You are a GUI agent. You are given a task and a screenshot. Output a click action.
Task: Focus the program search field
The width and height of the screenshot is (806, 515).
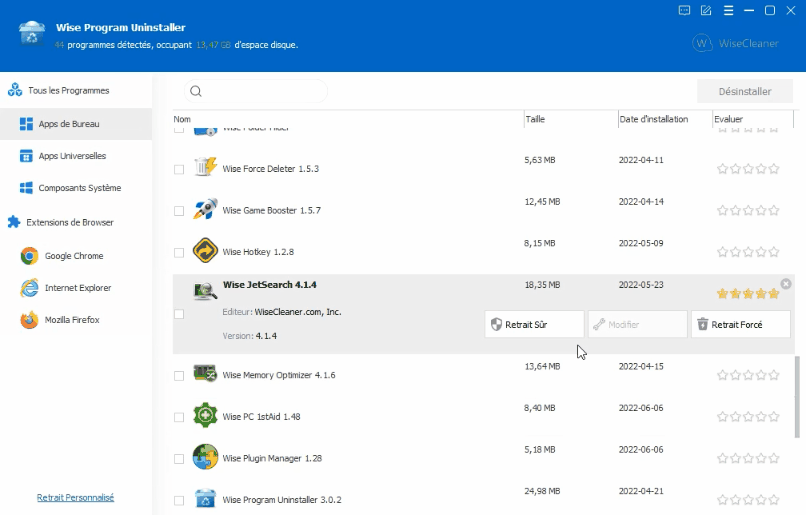click(255, 91)
